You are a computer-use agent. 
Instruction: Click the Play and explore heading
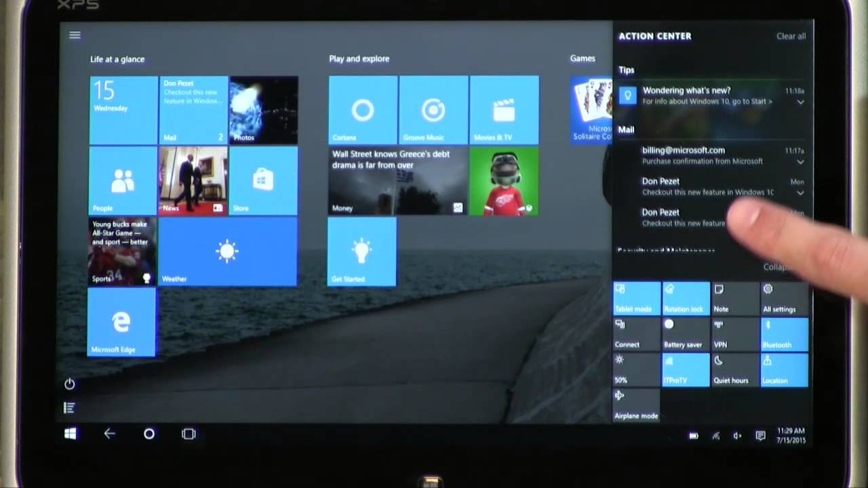click(359, 59)
